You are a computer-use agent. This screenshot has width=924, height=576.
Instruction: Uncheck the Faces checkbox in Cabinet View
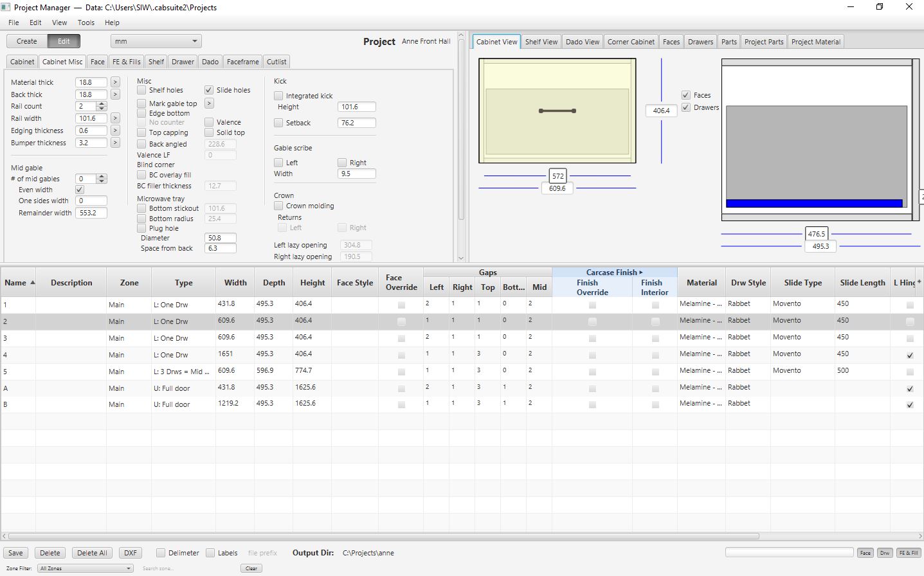point(685,95)
